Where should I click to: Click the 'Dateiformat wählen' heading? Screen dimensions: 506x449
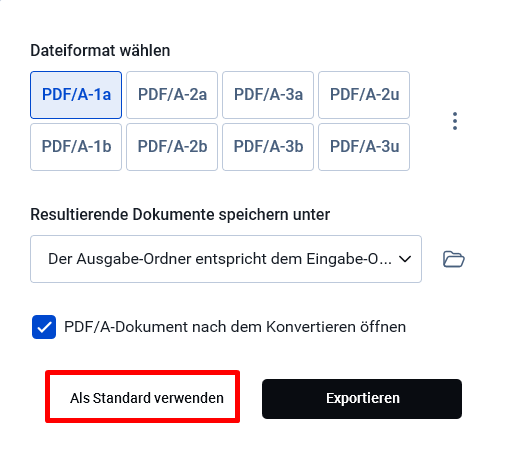tap(100, 51)
